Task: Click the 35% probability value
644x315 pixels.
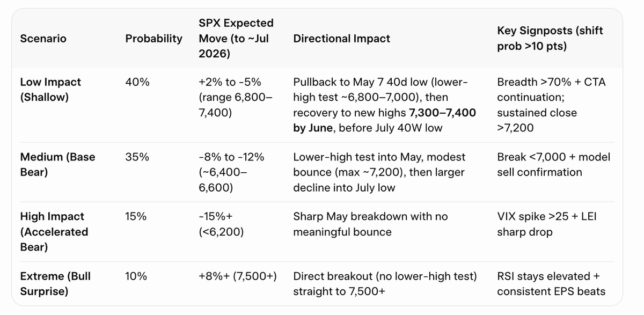Action: click(x=137, y=157)
